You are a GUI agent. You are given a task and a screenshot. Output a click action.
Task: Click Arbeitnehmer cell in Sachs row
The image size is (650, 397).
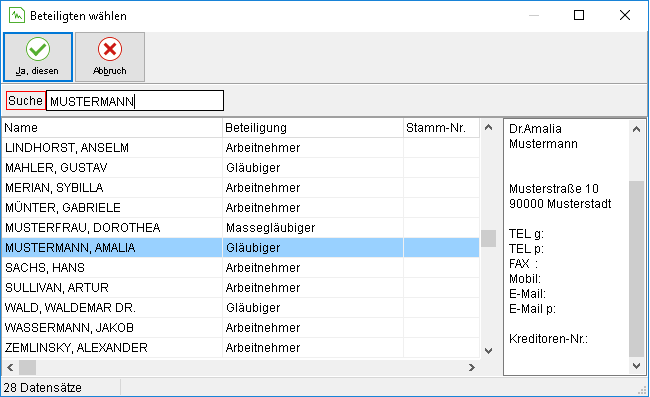[313, 267]
